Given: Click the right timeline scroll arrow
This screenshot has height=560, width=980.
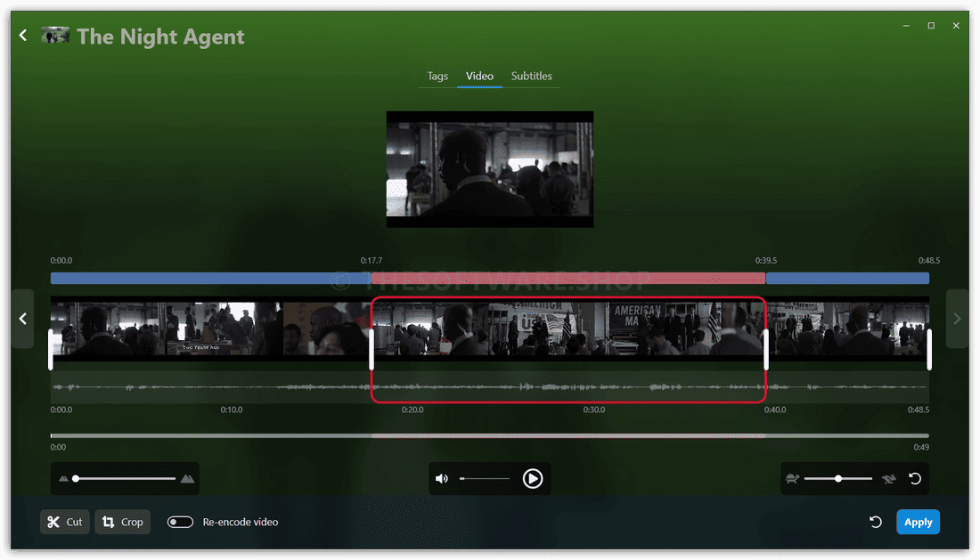Looking at the screenshot, I should pos(957,319).
